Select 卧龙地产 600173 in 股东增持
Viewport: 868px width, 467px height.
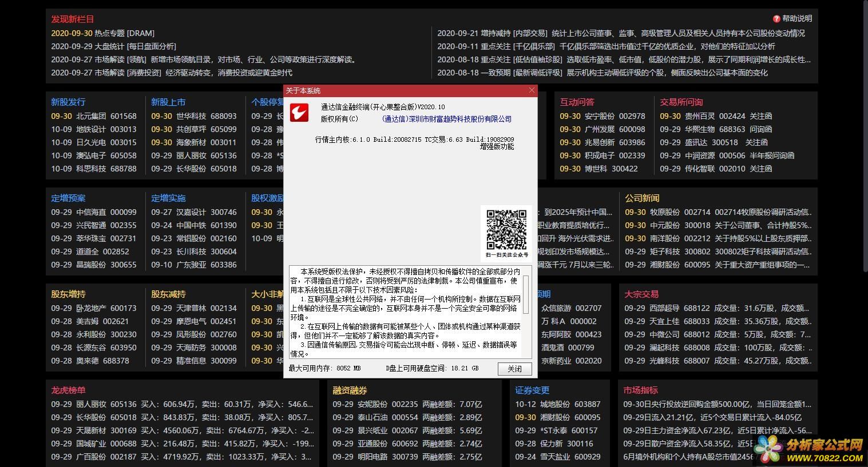(x=94, y=308)
